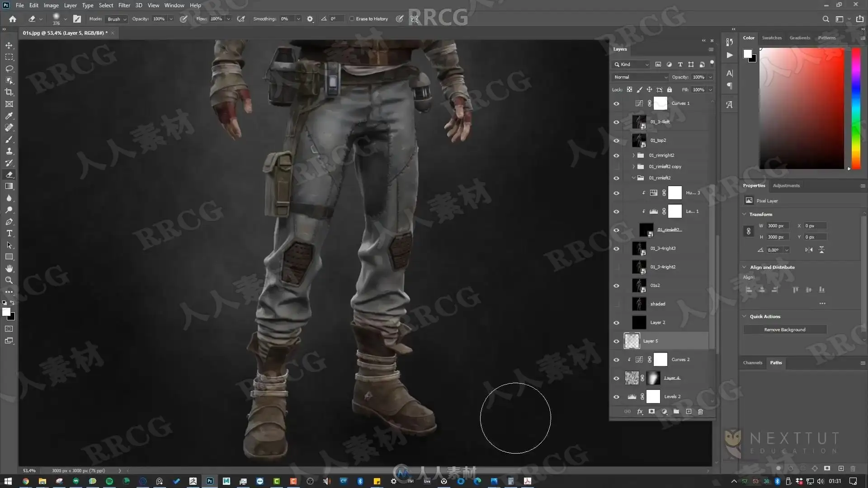Viewport: 868px width, 488px height.
Task: Select the Crop tool
Action: pyautogui.click(x=9, y=92)
